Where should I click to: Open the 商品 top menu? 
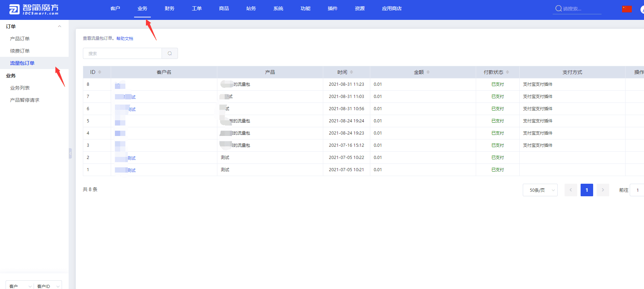[x=224, y=8]
